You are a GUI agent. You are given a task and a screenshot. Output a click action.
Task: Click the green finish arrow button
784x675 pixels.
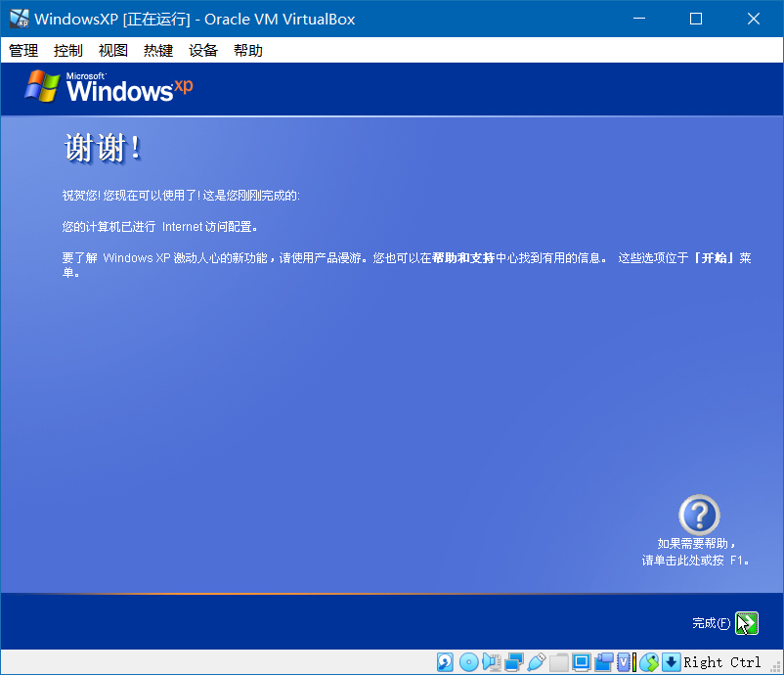747,623
